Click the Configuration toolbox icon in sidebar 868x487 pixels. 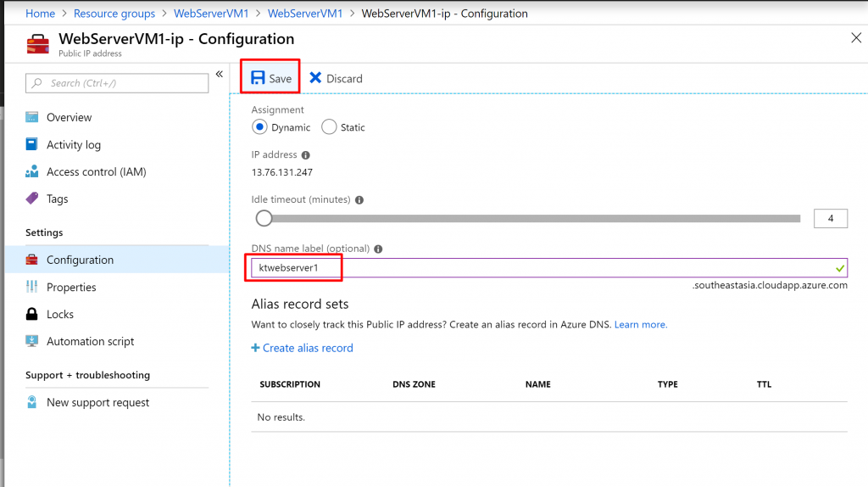pos(32,260)
